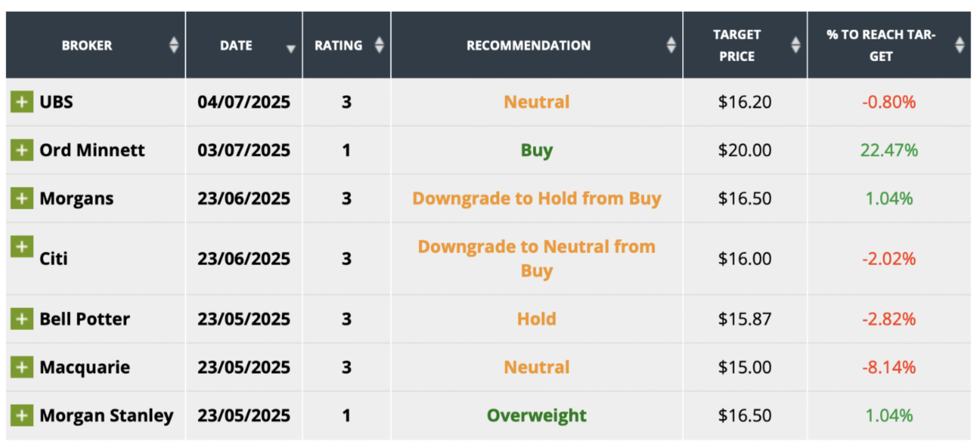The image size is (980, 446).
Task: Sort Recommendation column via arrows
Action: coord(671,45)
